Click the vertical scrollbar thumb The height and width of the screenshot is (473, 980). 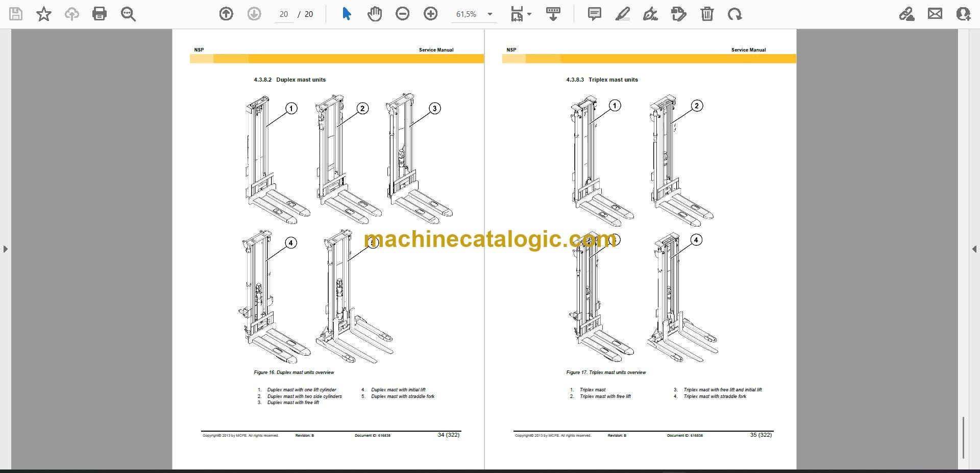[963, 438]
